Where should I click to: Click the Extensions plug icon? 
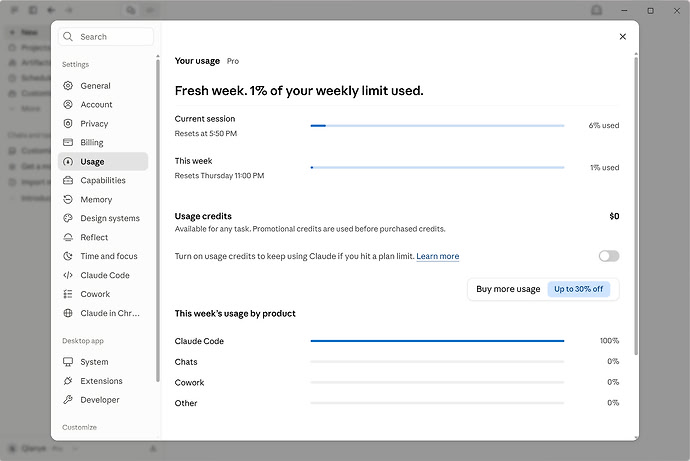[68, 381]
